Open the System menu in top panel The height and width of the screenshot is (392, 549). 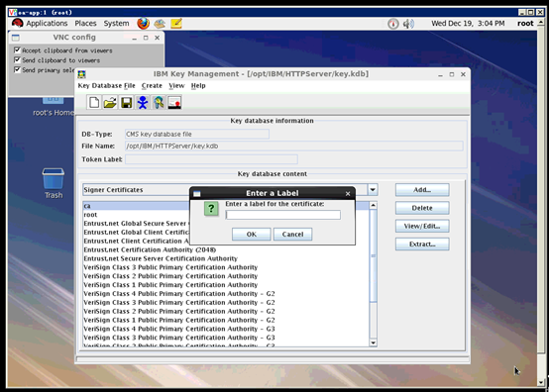[x=116, y=24]
